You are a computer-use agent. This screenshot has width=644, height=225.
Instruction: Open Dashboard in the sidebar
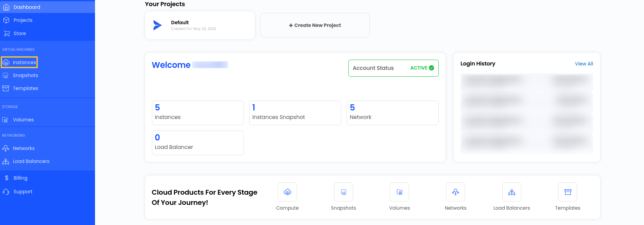pyautogui.click(x=47, y=7)
